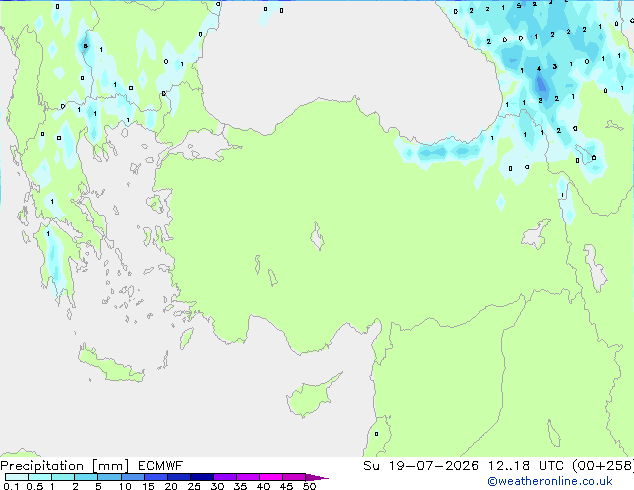Click the "0.1" legend scale value
This screenshot has height=490, width=634.
tap(11, 486)
